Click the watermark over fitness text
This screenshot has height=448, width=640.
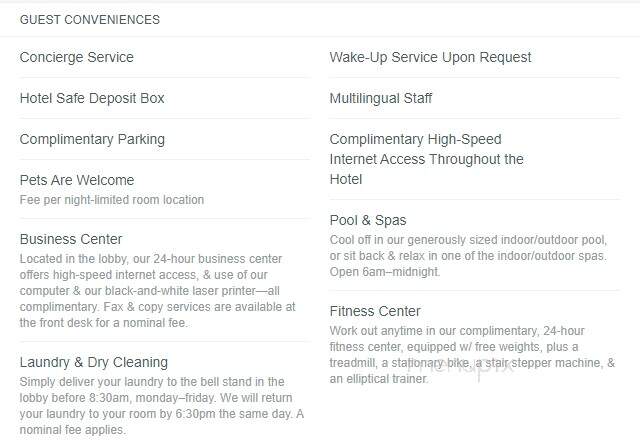pos(459,366)
